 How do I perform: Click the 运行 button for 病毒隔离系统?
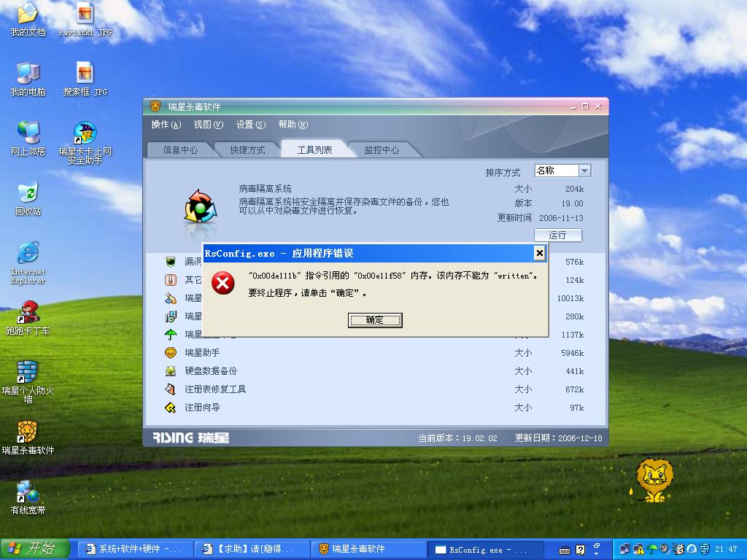point(558,236)
